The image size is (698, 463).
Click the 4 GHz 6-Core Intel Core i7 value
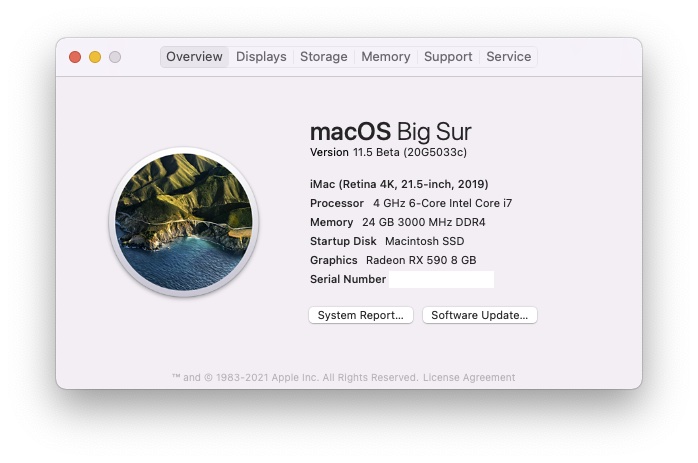click(x=442, y=203)
